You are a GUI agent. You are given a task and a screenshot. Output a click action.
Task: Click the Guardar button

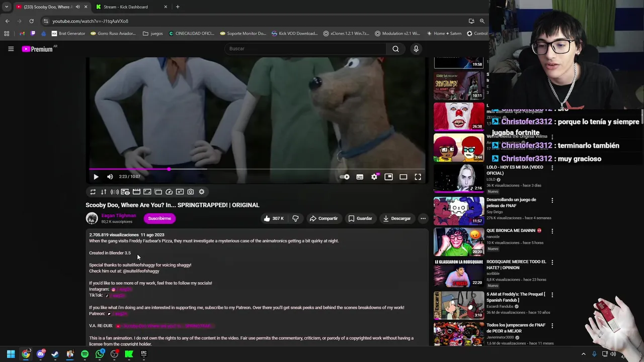pyautogui.click(x=360, y=218)
